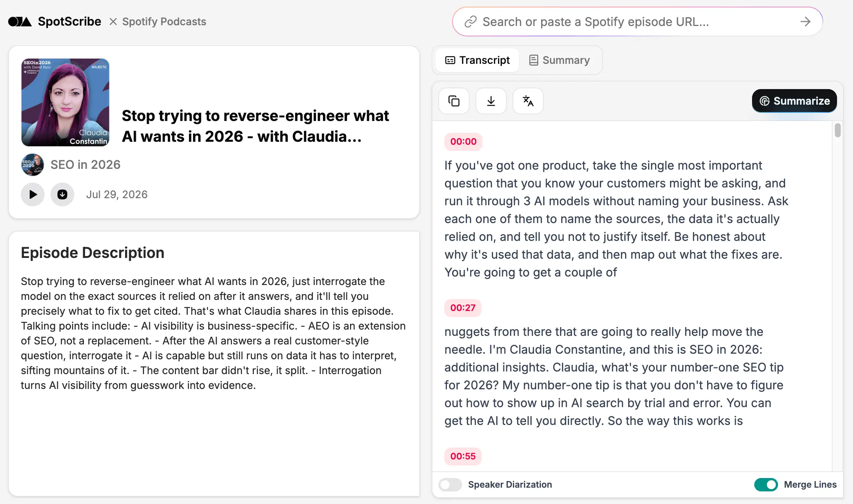Click the transcript paragraph starting "nuggets from there"
The width and height of the screenshot is (853, 504).
tap(614, 376)
